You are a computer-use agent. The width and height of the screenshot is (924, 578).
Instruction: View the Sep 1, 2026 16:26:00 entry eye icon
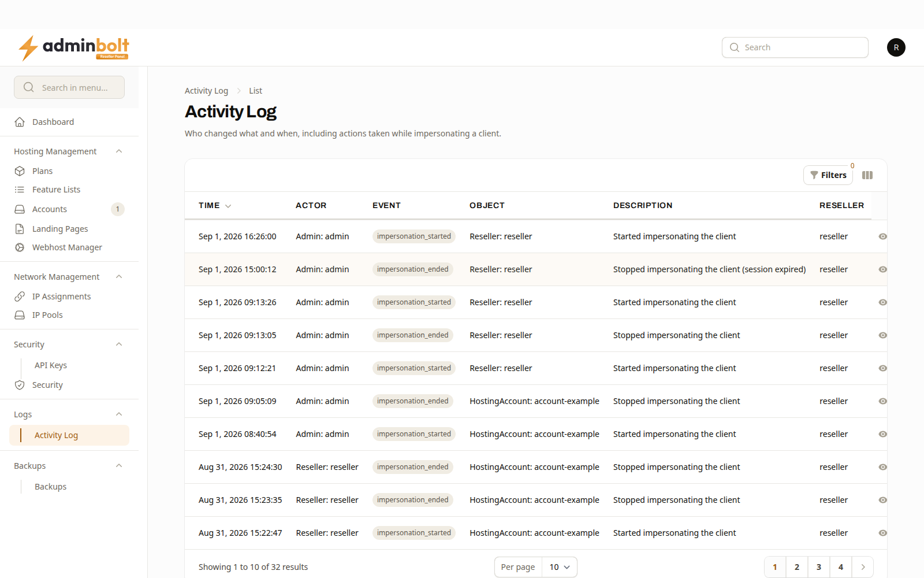point(882,236)
